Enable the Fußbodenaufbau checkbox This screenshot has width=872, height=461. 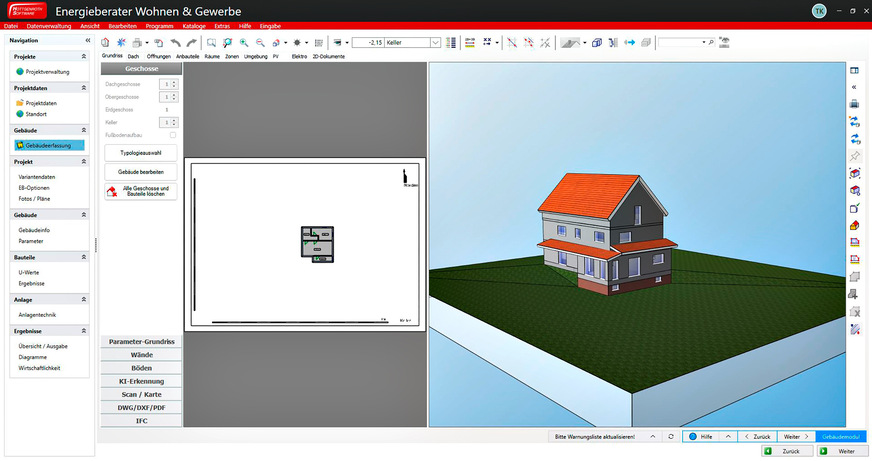tap(173, 134)
